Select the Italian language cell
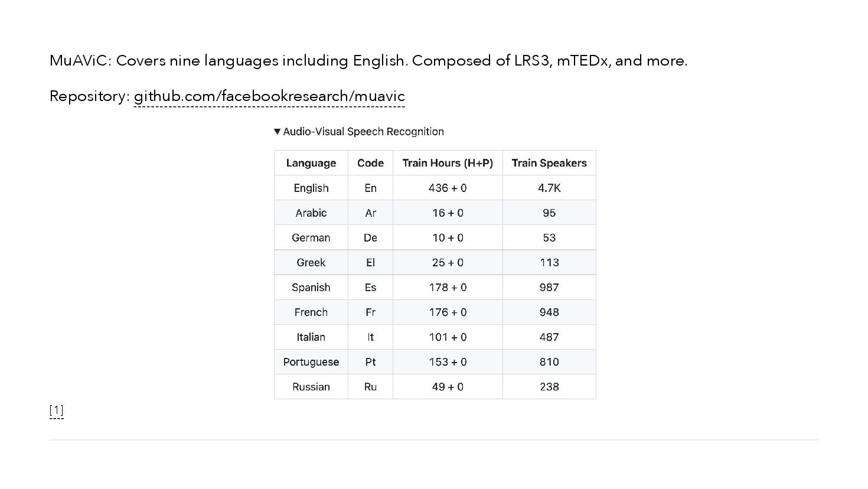The image size is (868, 489). tap(311, 337)
